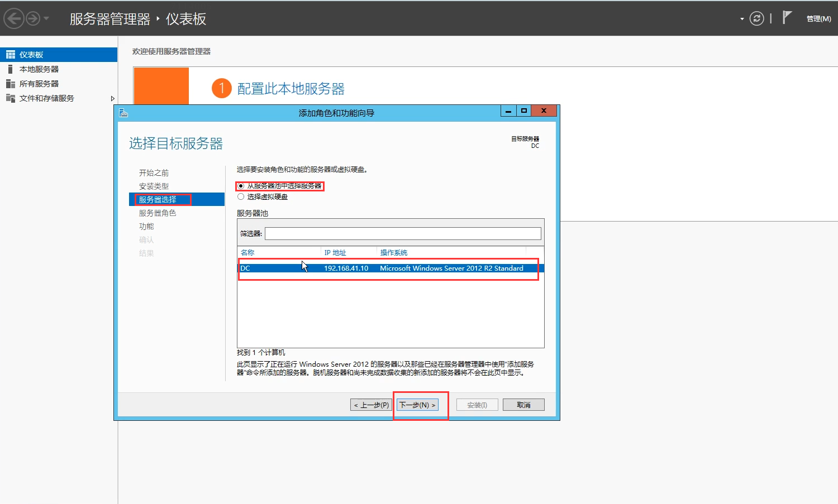Image resolution: width=838 pixels, height=504 pixels.
Task: Click Microsoft Windows Server 2012 R2 Standard cell
Action: coord(451,268)
